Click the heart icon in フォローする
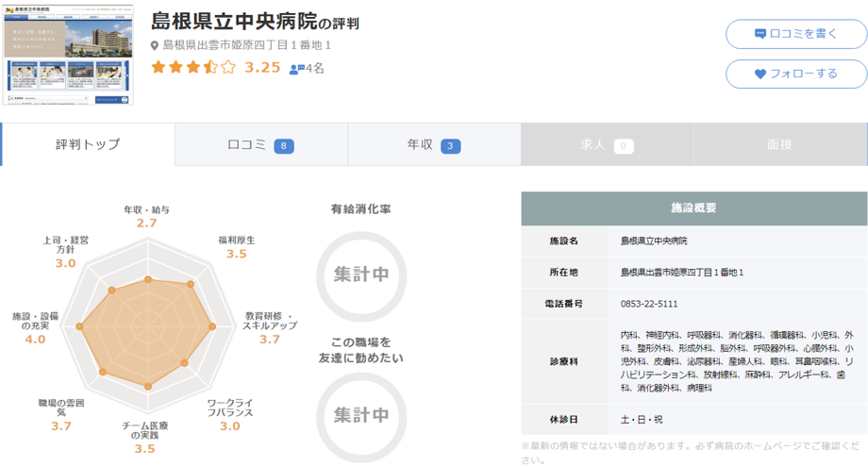The width and height of the screenshot is (868, 467). (x=760, y=74)
